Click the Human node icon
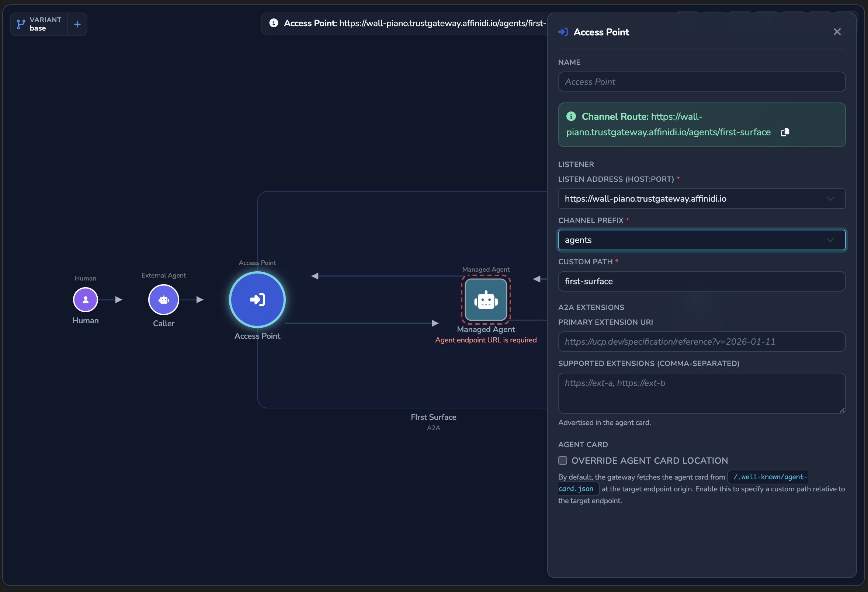The image size is (868, 592). pos(86,299)
